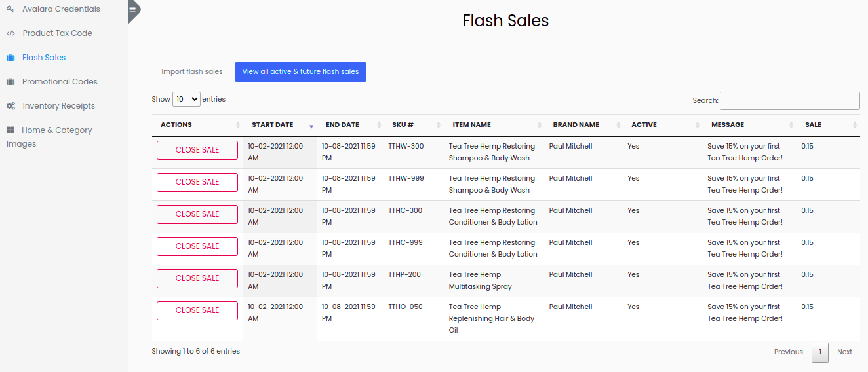Go to Inventory Receipts menu item

58,106
